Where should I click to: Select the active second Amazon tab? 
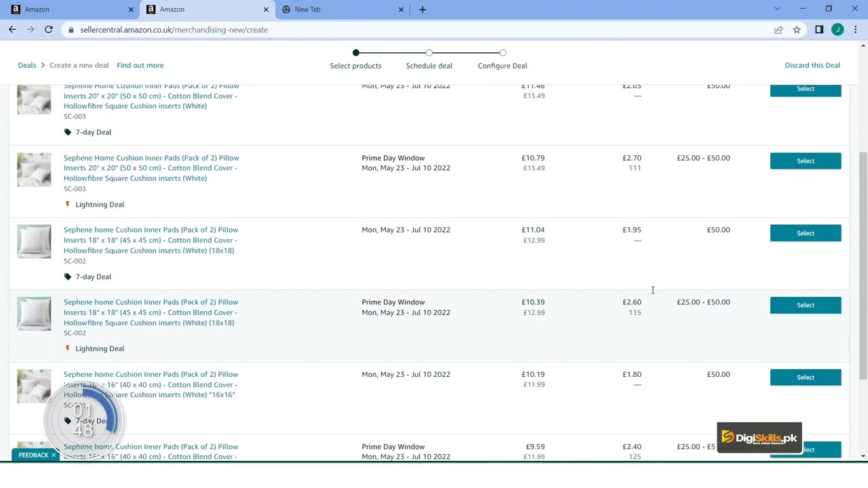click(x=207, y=9)
